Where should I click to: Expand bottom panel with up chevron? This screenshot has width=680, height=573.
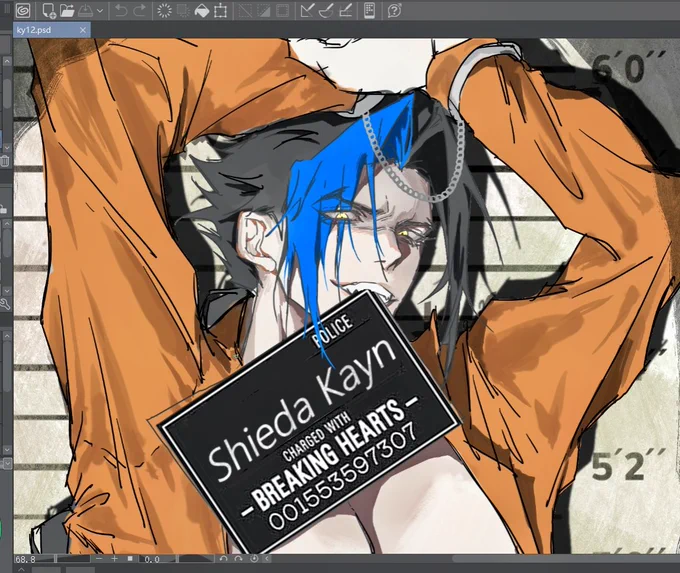pyautogui.click(x=22, y=569)
